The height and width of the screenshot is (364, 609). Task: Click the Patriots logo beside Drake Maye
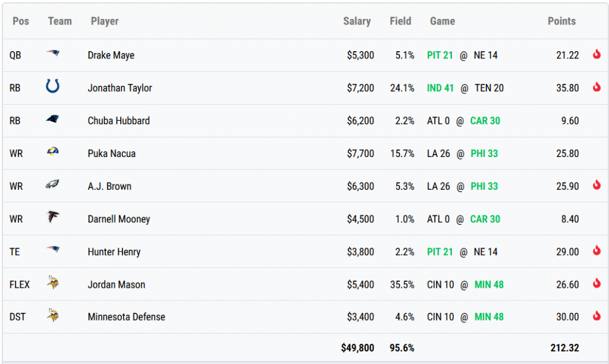click(53, 55)
